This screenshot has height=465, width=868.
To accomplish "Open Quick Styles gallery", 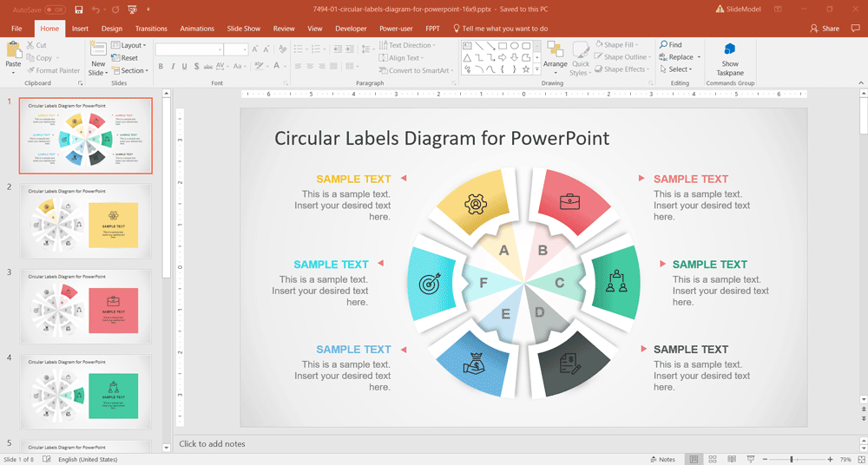I will tap(580, 59).
